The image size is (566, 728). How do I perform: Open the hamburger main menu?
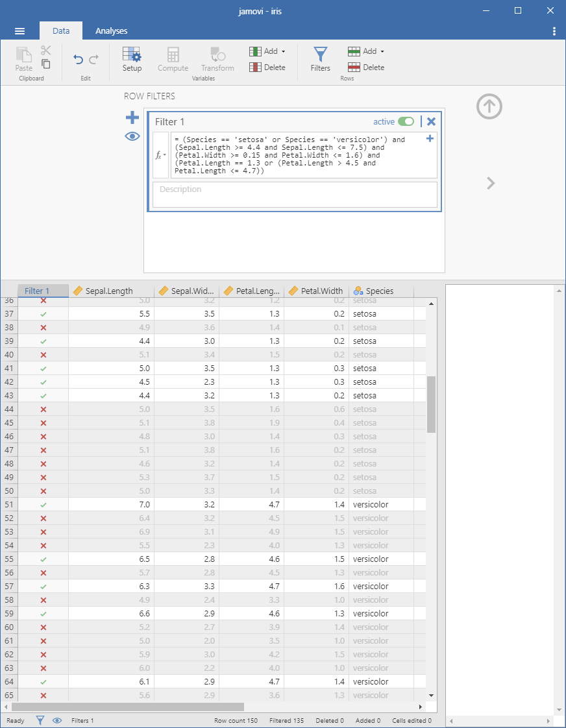pyautogui.click(x=19, y=31)
